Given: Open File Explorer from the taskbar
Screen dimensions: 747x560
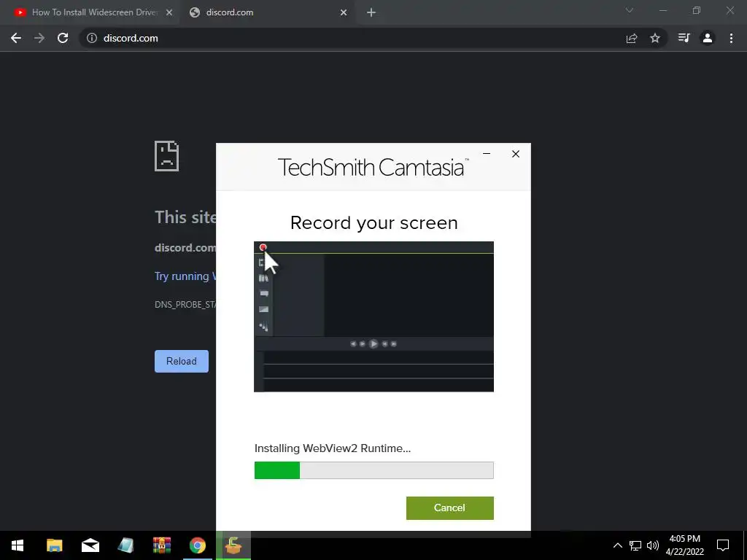Looking at the screenshot, I should click(x=54, y=545).
